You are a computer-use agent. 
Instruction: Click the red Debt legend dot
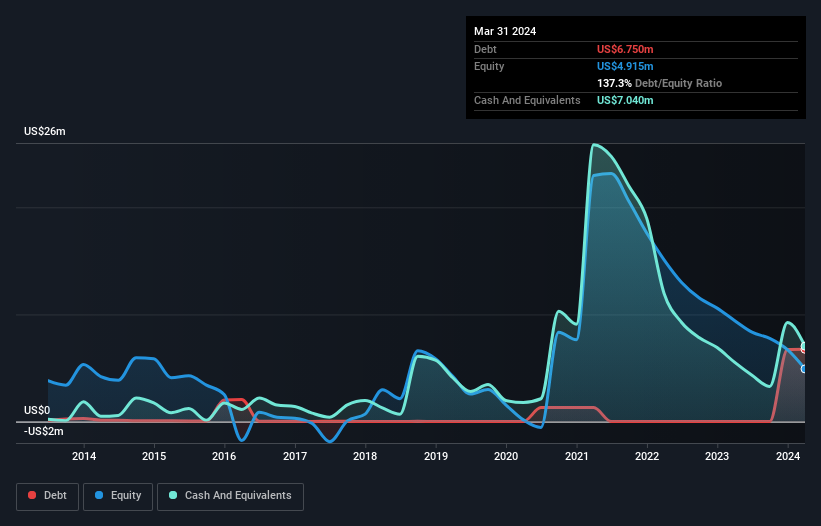coord(32,495)
